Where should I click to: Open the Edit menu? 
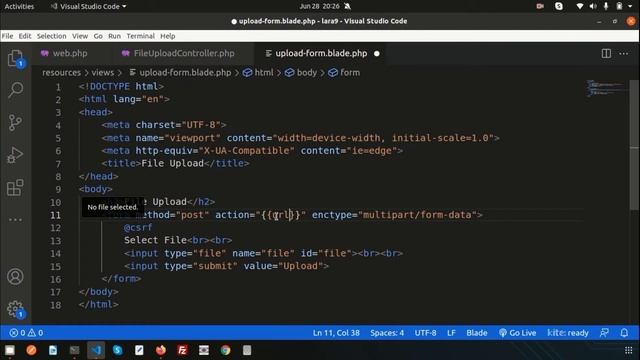25,36
